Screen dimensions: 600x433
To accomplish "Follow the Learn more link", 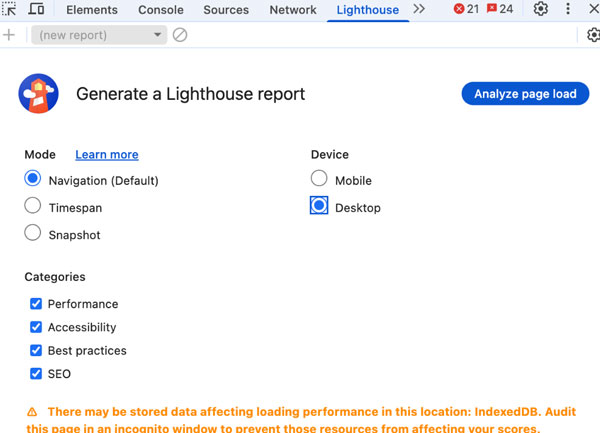I will pyautogui.click(x=107, y=155).
